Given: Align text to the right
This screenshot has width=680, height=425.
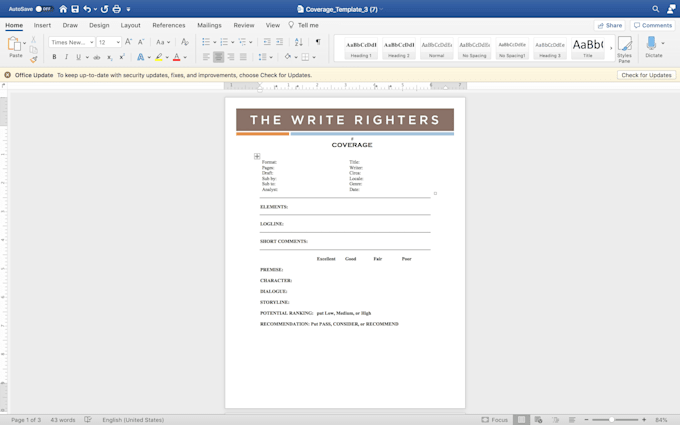Looking at the screenshot, I should (231, 57).
